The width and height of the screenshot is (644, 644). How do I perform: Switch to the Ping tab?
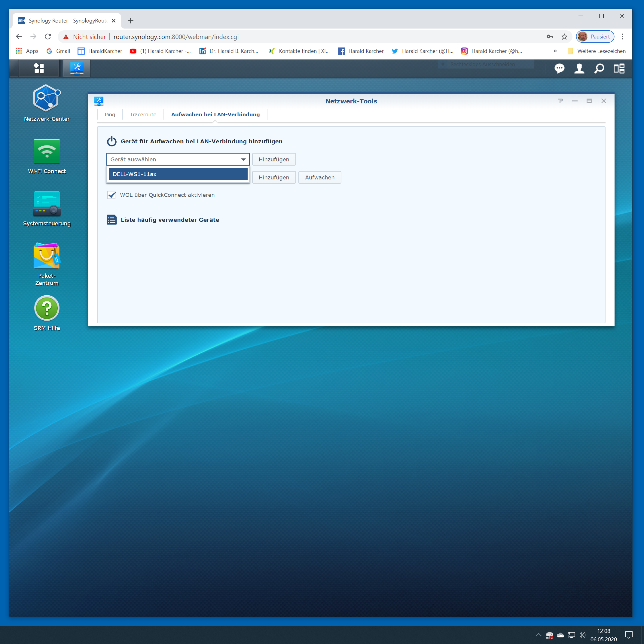pyautogui.click(x=110, y=114)
